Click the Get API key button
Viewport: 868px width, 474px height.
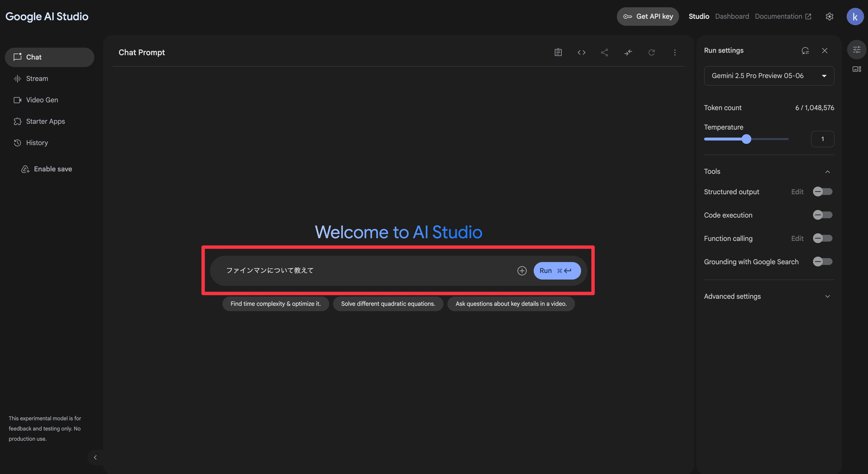click(648, 17)
